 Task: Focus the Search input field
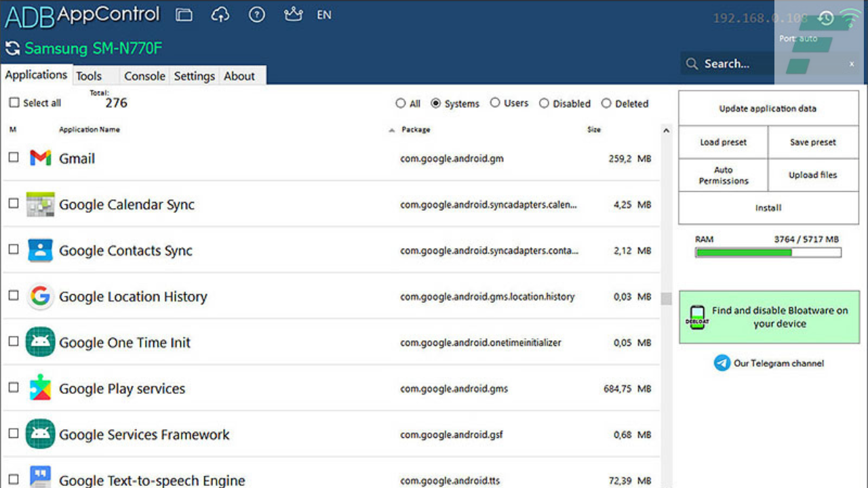pyautogui.click(x=770, y=64)
